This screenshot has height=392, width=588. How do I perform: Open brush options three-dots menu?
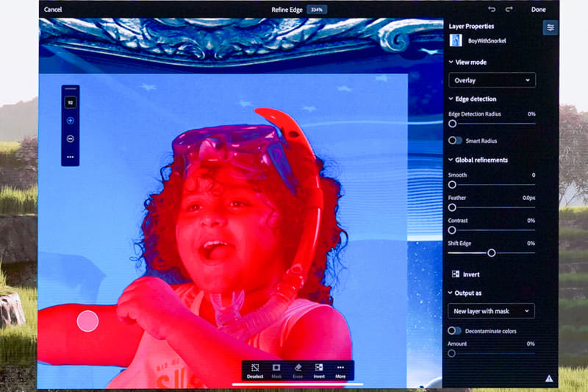(x=70, y=157)
